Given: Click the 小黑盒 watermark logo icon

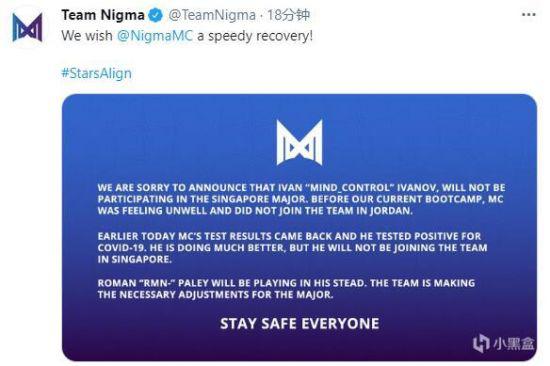Looking at the screenshot, I should pyautogui.click(x=481, y=343).
